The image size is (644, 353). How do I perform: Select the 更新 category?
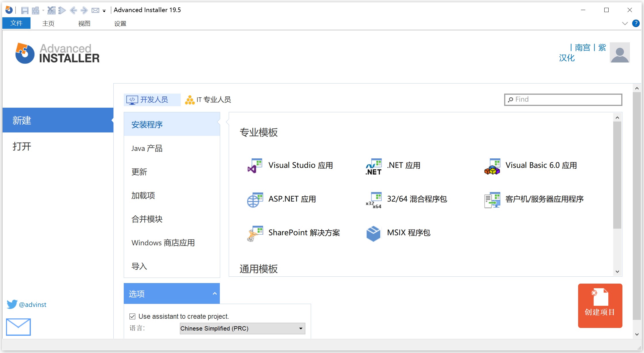pos(172,172)
